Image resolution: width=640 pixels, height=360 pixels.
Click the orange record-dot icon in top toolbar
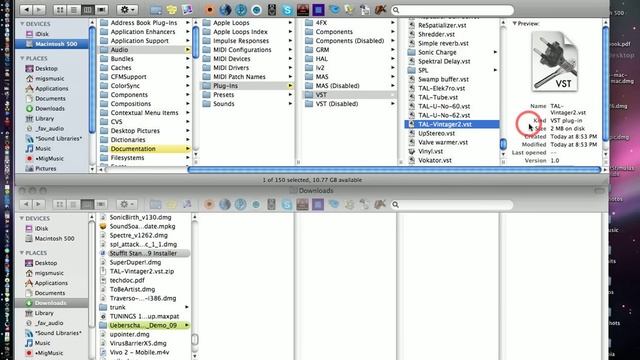point(210,10)
